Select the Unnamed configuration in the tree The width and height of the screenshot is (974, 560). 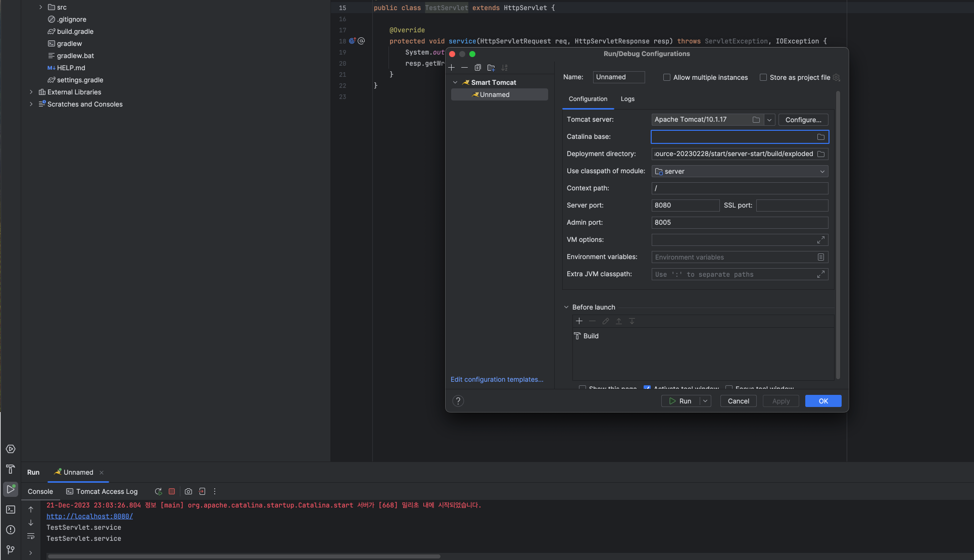(499, 94)
